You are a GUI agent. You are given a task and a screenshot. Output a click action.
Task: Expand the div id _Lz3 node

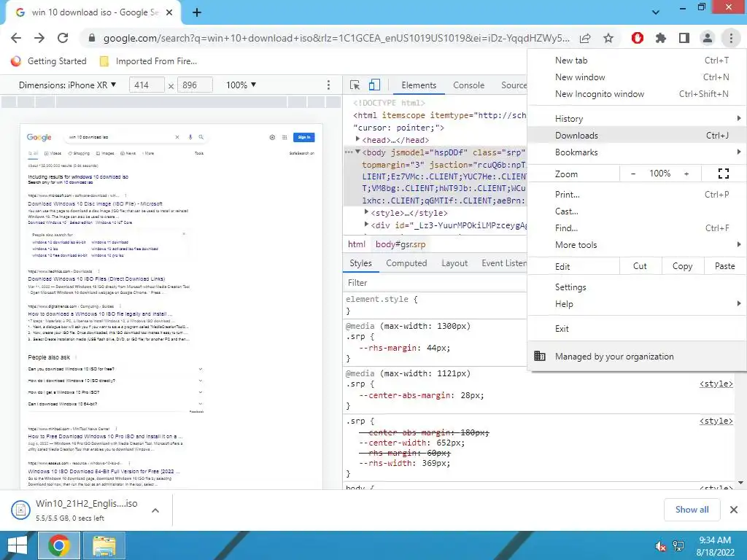(366, 225)
